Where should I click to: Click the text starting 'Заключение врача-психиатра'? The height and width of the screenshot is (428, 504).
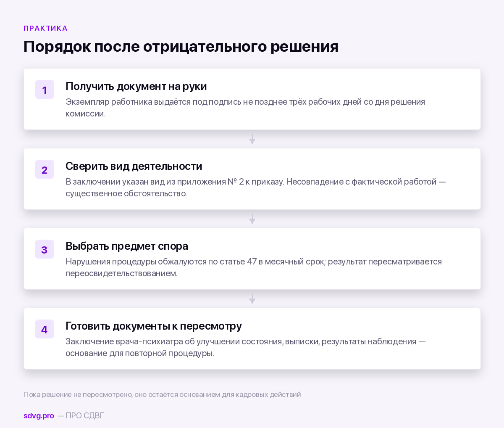tap(246, 347)
